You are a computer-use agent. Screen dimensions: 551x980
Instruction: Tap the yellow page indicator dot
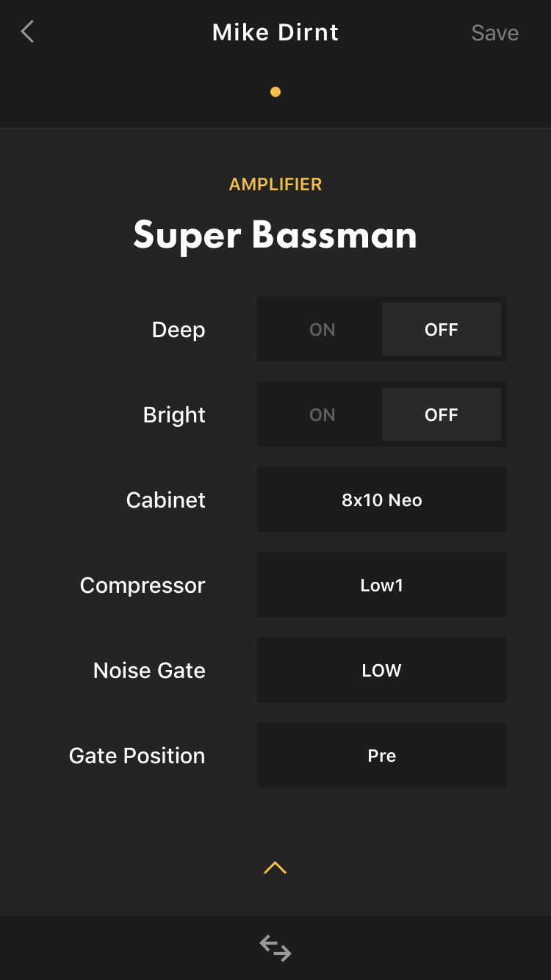coord(275,92)
